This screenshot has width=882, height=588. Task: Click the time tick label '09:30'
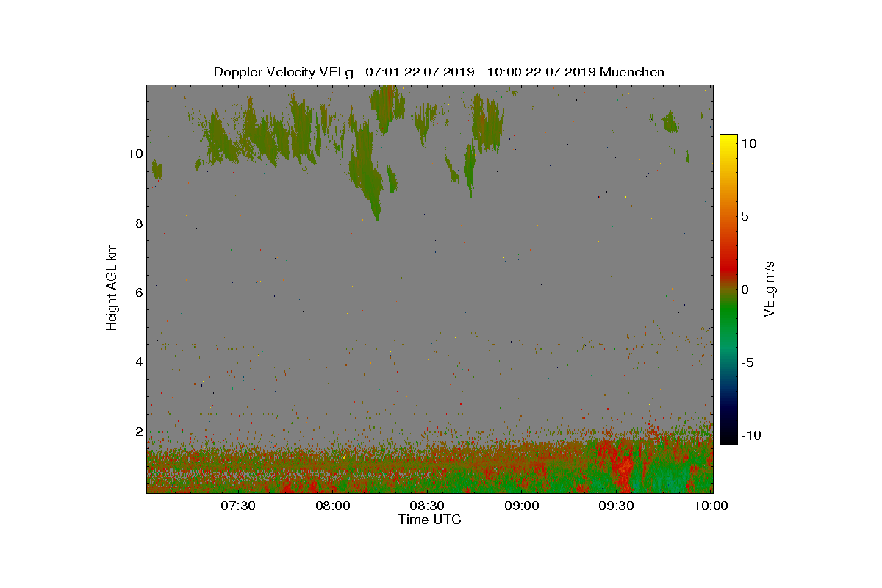[617, 506]
